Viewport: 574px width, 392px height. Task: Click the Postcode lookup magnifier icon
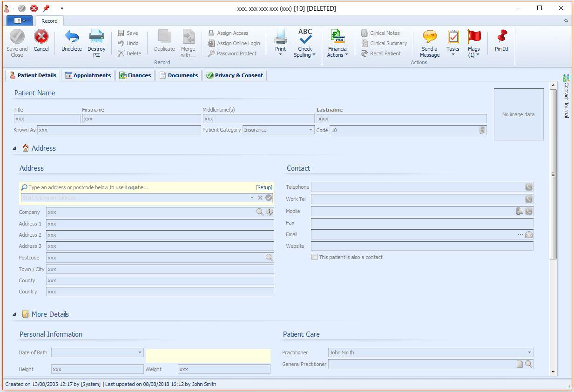click(269, 257)
